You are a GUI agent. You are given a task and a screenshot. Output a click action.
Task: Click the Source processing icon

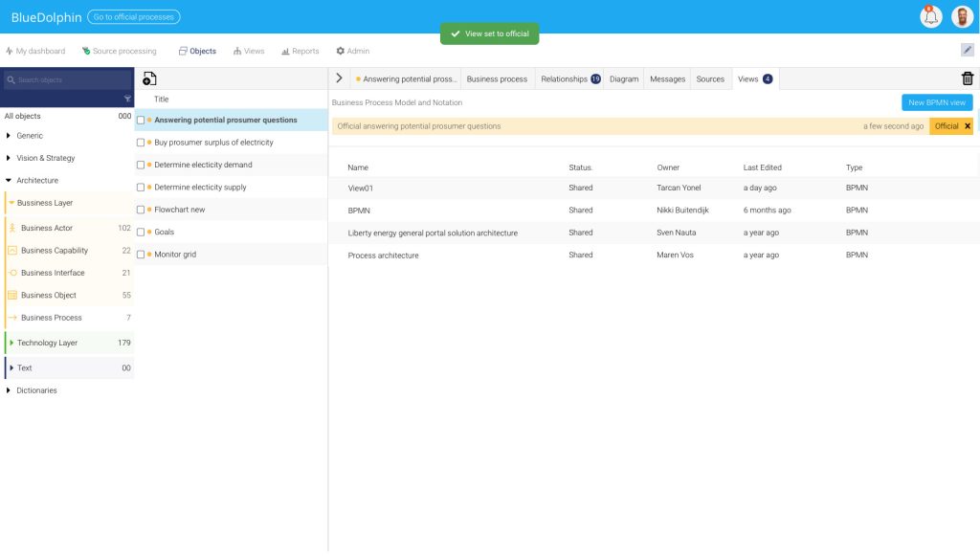tap(86, 52)
